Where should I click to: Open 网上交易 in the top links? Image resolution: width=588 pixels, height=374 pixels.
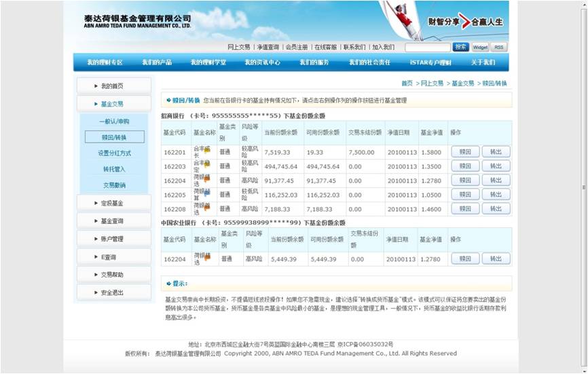point(239,48)
